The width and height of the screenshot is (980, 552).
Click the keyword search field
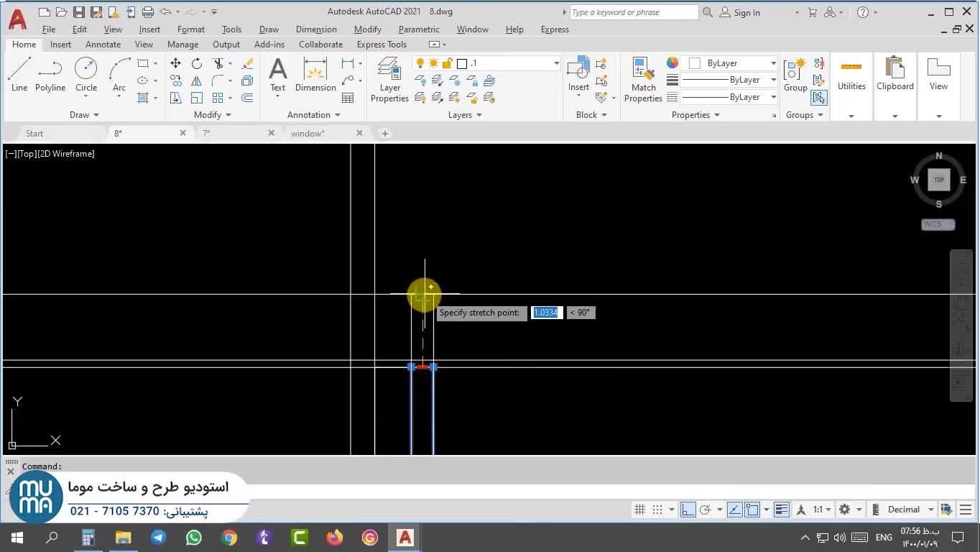[632, 12]
